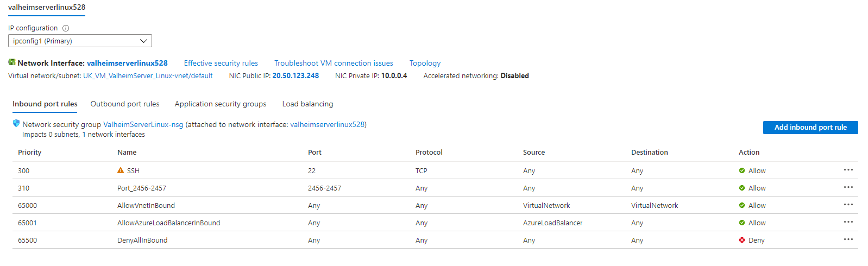Screen dimensions: 868x266
Task: Switch to Outbound port rules tab
Action: (125, 104)
